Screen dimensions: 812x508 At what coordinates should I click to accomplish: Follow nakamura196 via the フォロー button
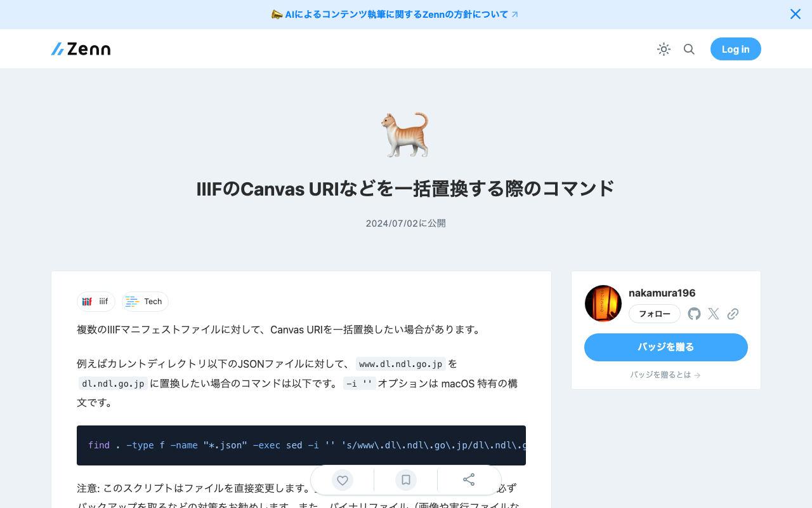click(x=654, y=313)
